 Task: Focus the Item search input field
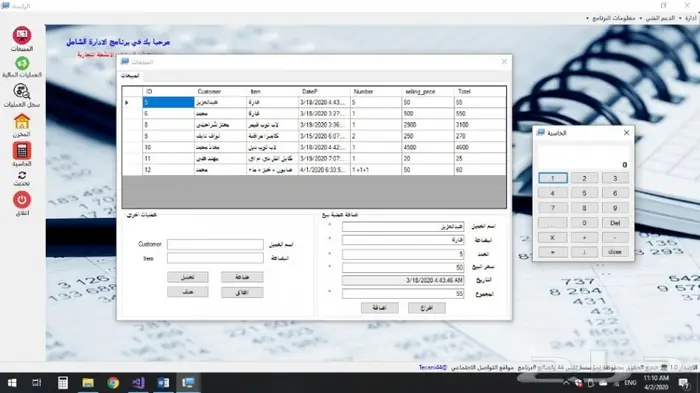click(215, 258)
